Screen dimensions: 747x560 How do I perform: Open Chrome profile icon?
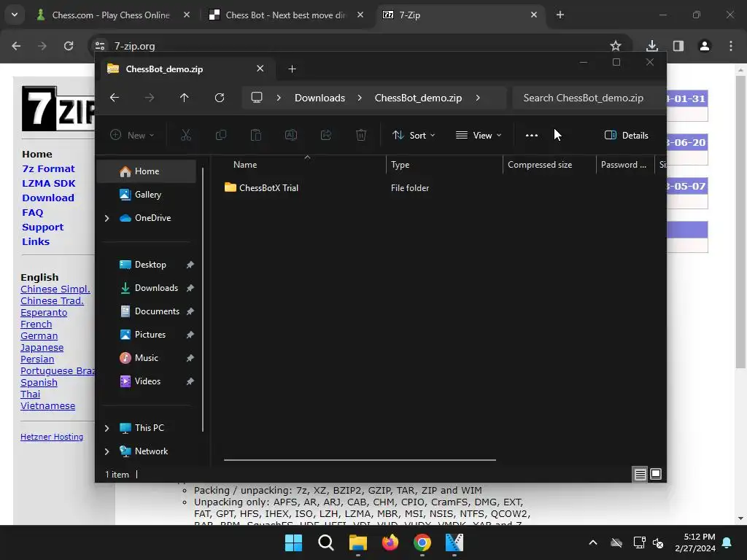tap(705, 46)
